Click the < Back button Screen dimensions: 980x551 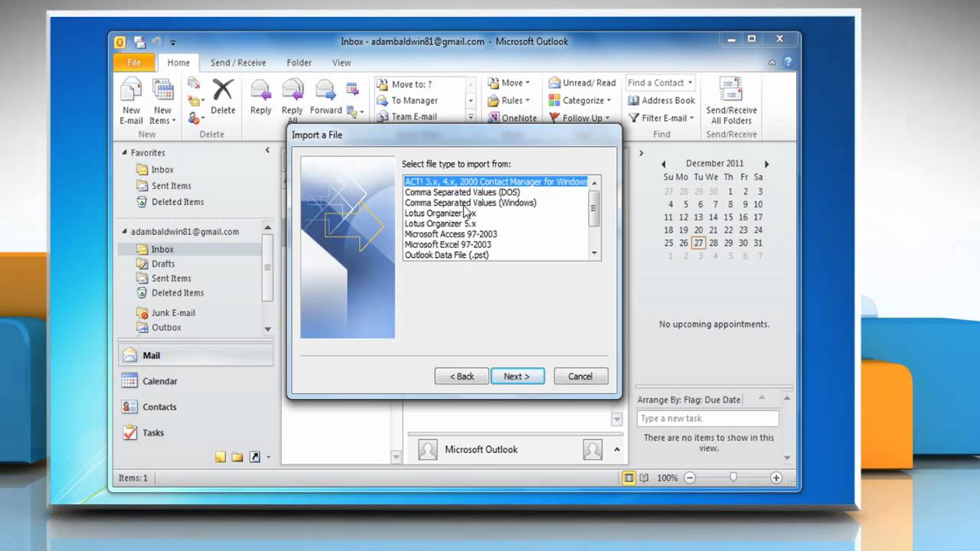pos(462,376)
